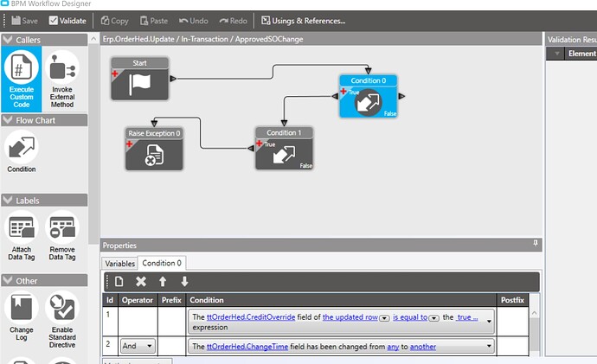Open the is equal to dropdown arrow
The height and width of the screenshot is (364, 597).
tap(433, 318)
